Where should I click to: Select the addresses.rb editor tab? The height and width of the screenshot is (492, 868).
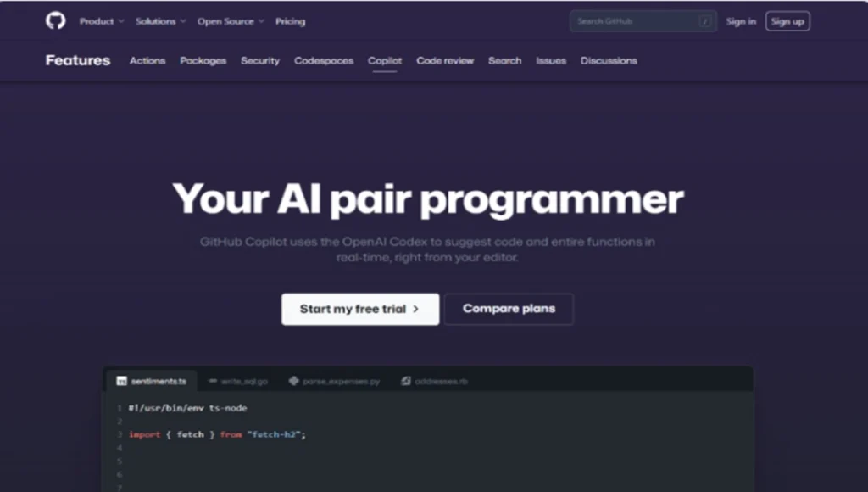[x=435, y=381]
